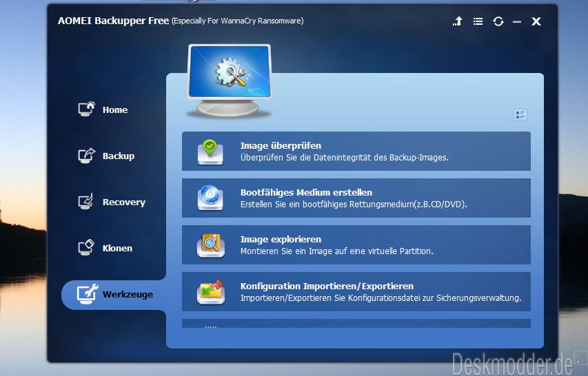Image resolution: width=588 pixels, height=376 pixels.
Task: Minimize the AOMEI Backupper window
Action: coord(517,22)
